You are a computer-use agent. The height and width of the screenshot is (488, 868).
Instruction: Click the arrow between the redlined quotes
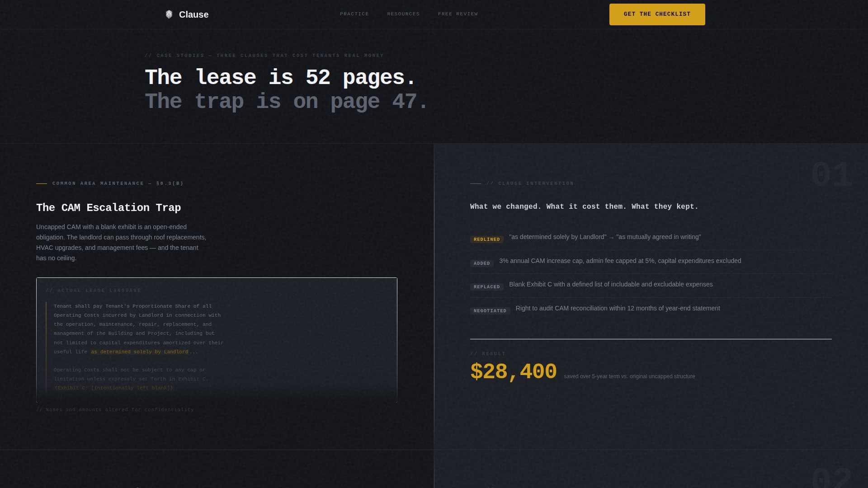[x=611, y=236]
